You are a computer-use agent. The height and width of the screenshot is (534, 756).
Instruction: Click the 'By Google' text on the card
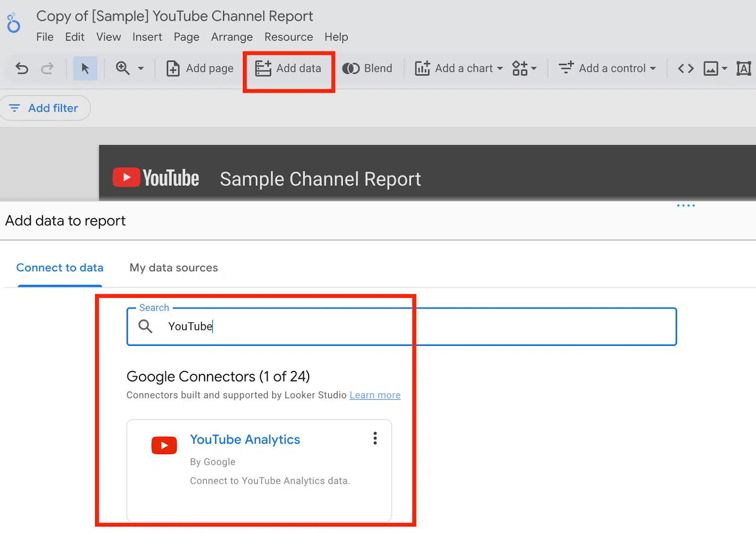[213, 462]
